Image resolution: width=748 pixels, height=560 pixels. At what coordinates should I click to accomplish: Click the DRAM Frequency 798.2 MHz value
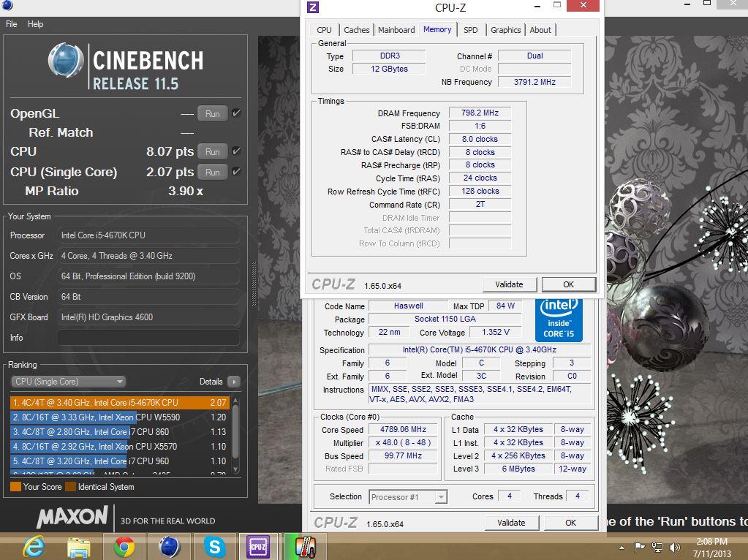(480, 113)
